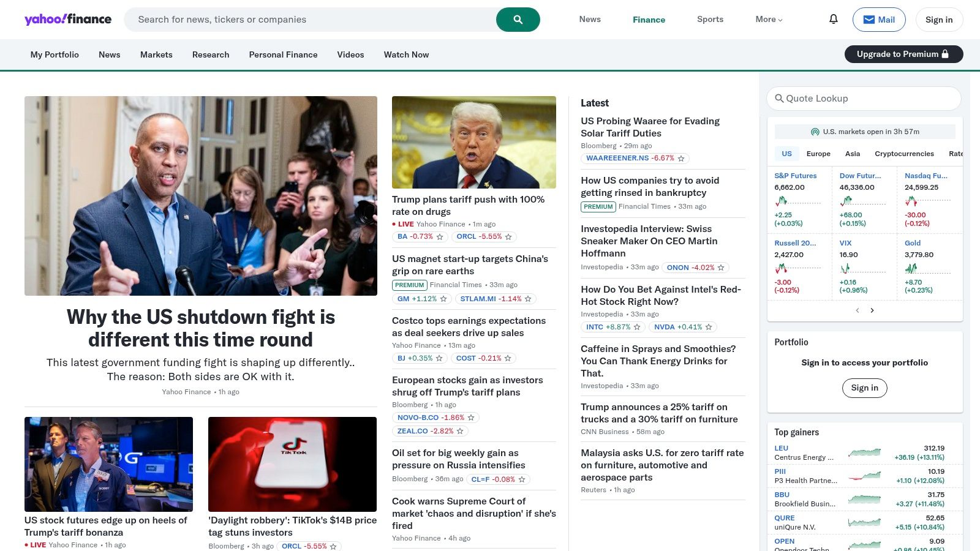Open Personal Finance menu
This screenshot has width=980, height=551.
(283, 54)
